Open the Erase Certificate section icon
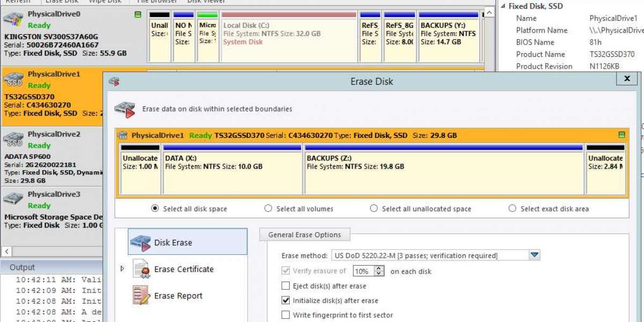Screen dimensions: 644x322 (141, 269)
